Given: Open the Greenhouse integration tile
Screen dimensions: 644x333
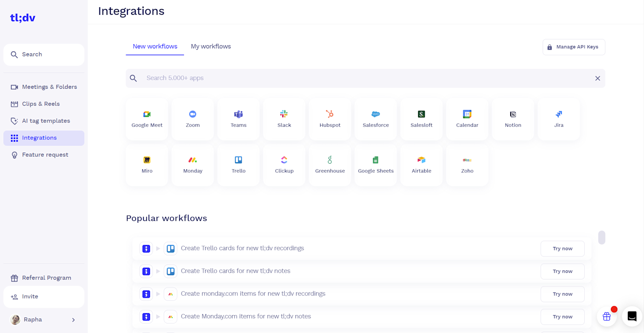Looking at the screenshot, I should pos(330,165).
